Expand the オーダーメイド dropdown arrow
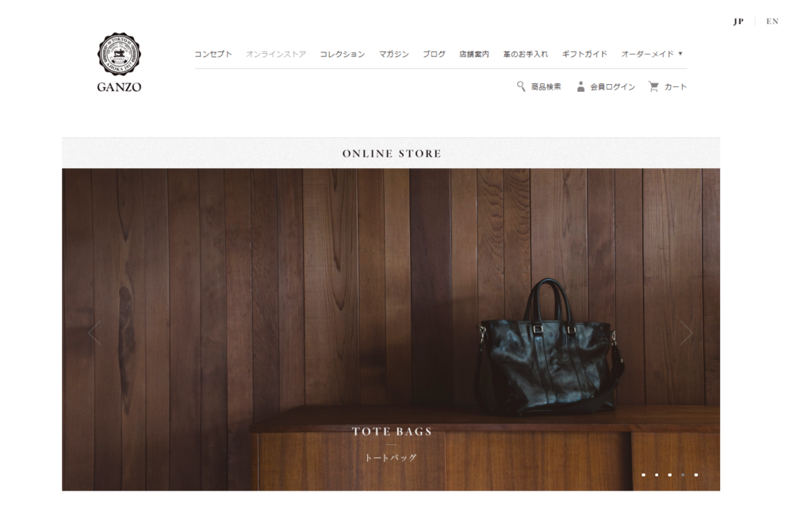This screenshot has height=505, width=812. pyautogui.click(x=680, y=53)
